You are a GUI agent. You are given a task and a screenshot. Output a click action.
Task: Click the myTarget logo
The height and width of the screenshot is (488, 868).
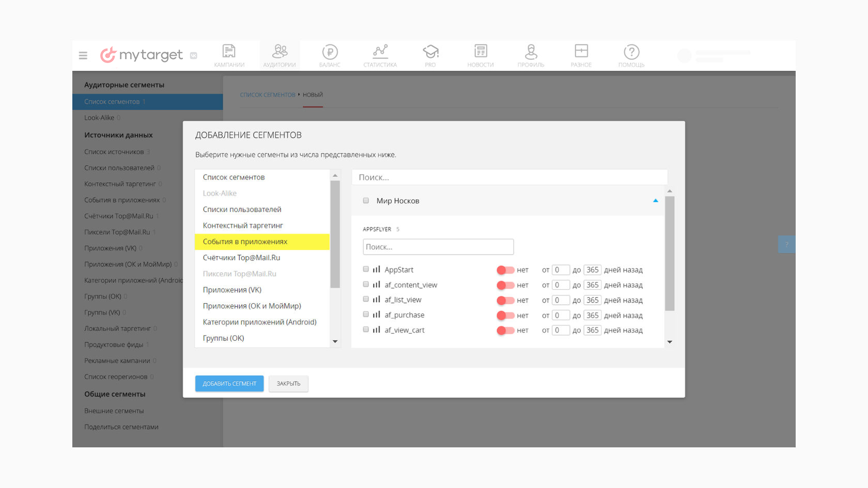coord(141,55)
